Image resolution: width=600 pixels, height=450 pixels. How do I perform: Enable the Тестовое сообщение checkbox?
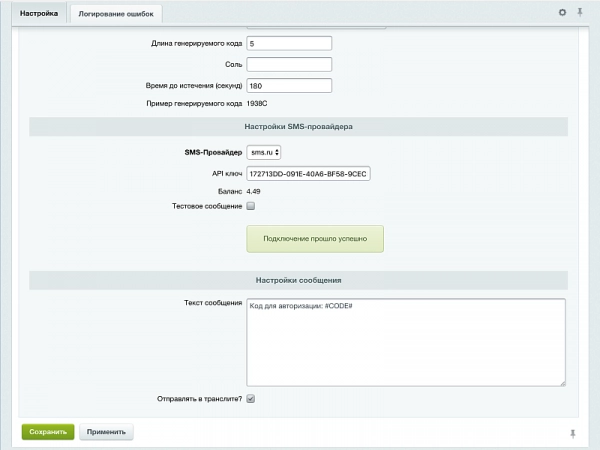(x=251, y=206)
